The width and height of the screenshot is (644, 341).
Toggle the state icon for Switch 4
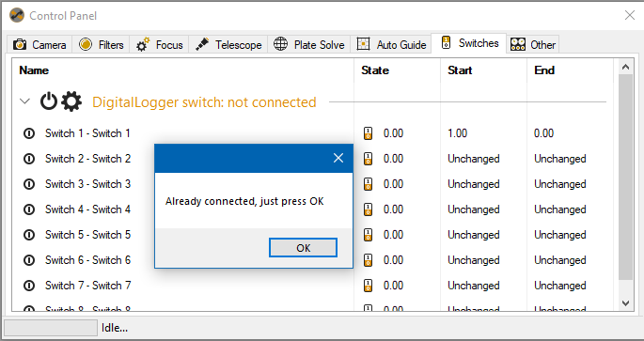pyautogui.click(x=368, y=209)
